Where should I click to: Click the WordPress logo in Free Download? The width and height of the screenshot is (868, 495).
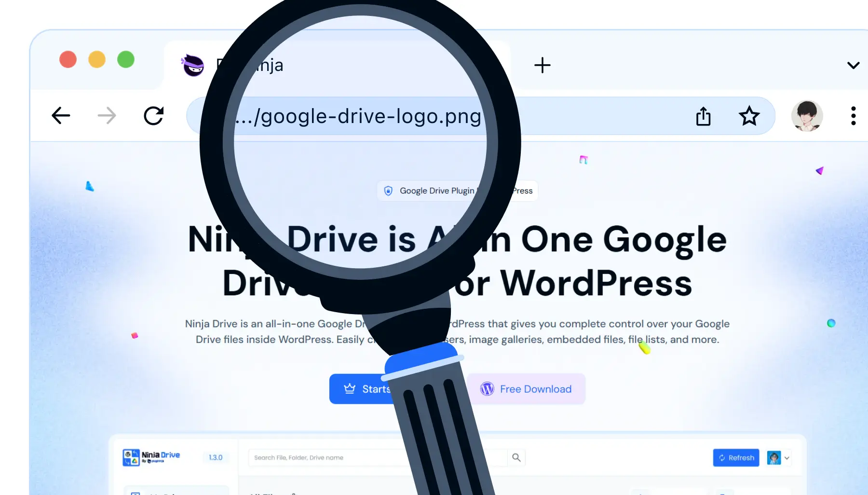487,389
